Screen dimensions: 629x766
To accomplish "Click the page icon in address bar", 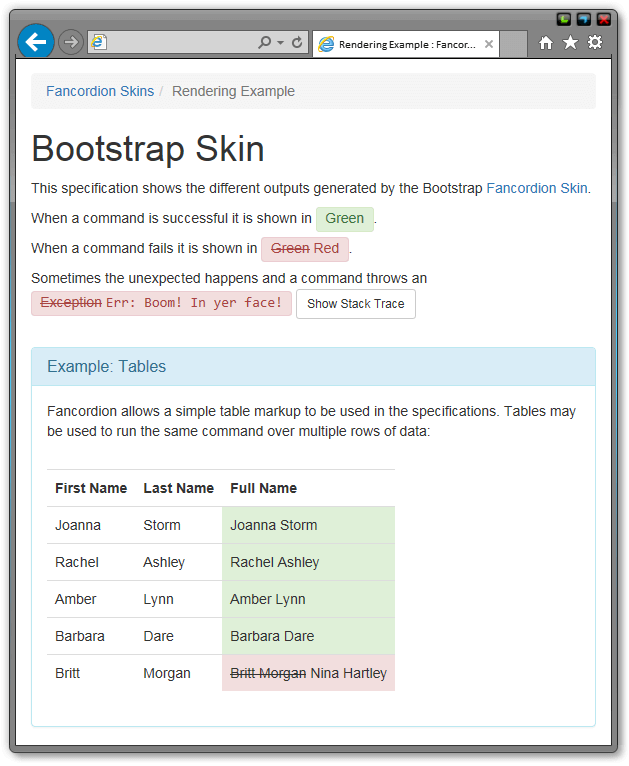I will (100, 43).
